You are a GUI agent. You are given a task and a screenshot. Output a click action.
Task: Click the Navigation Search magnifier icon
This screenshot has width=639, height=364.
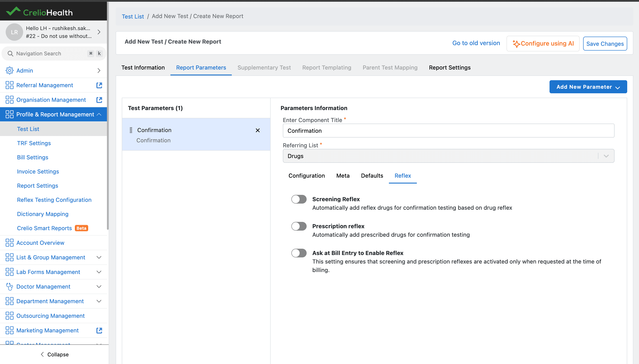click(x=10, y=53)
